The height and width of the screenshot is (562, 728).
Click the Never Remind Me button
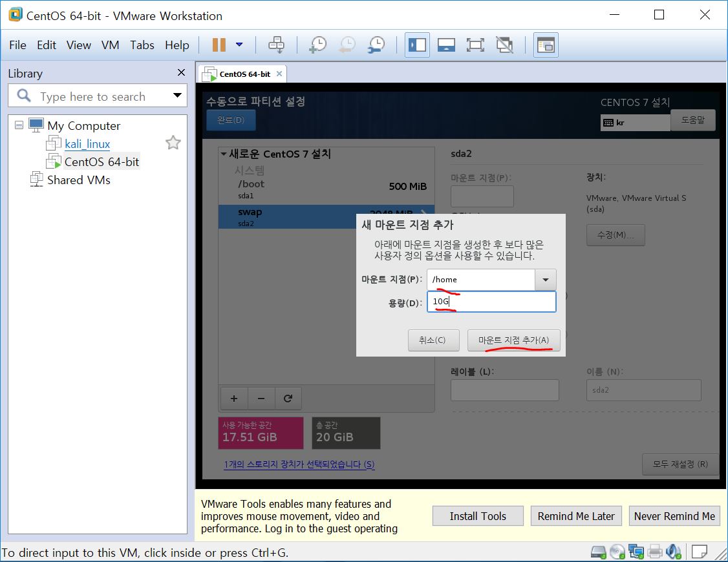tap(674, 516)
